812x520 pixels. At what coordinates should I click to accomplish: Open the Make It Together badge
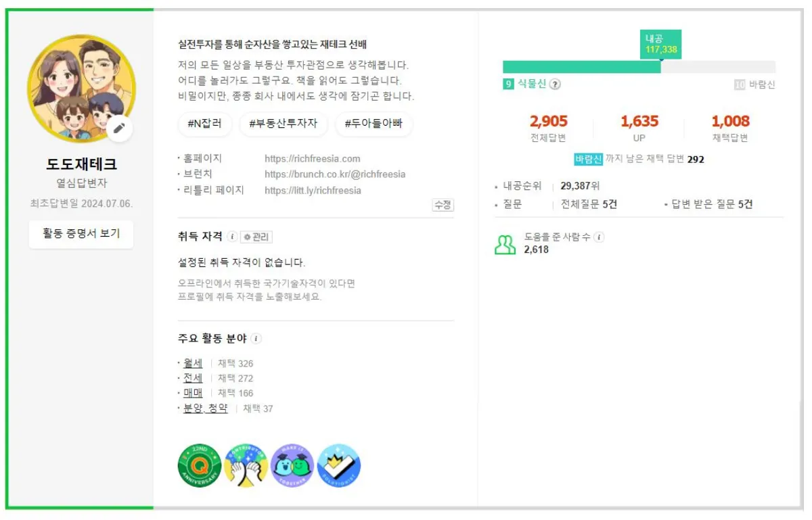tap(292, 465)
